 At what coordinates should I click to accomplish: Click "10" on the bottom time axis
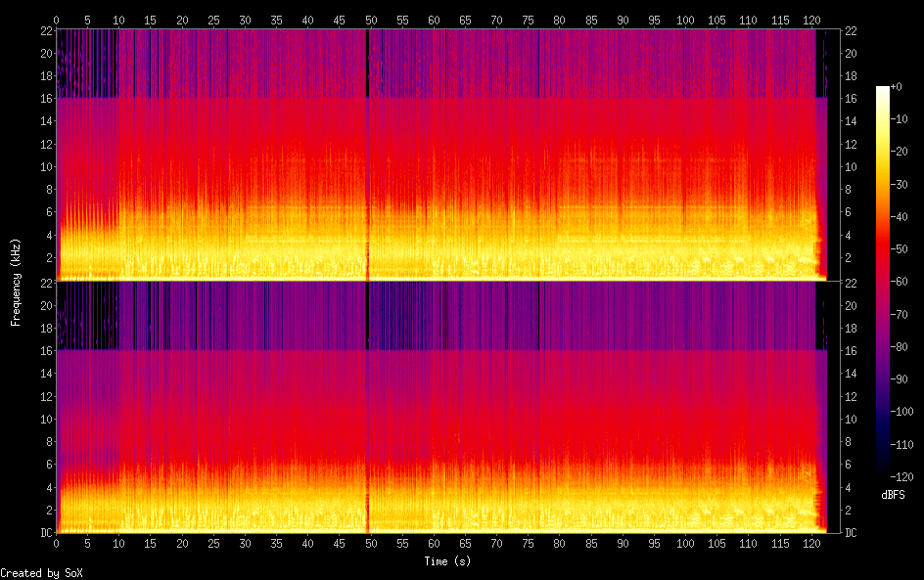pos(119,544)
